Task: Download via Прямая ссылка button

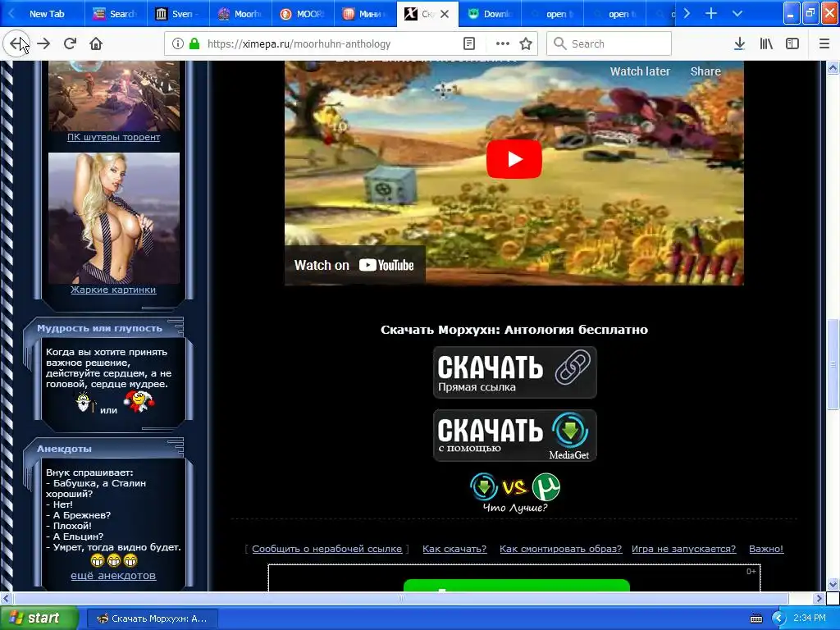Action: pos(515,372)
